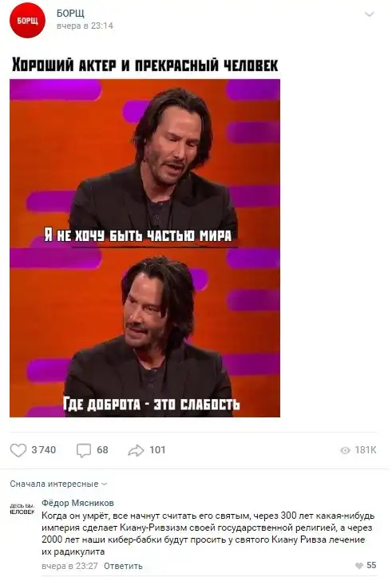Open the БОРЩ community avatar

(27, 20)
